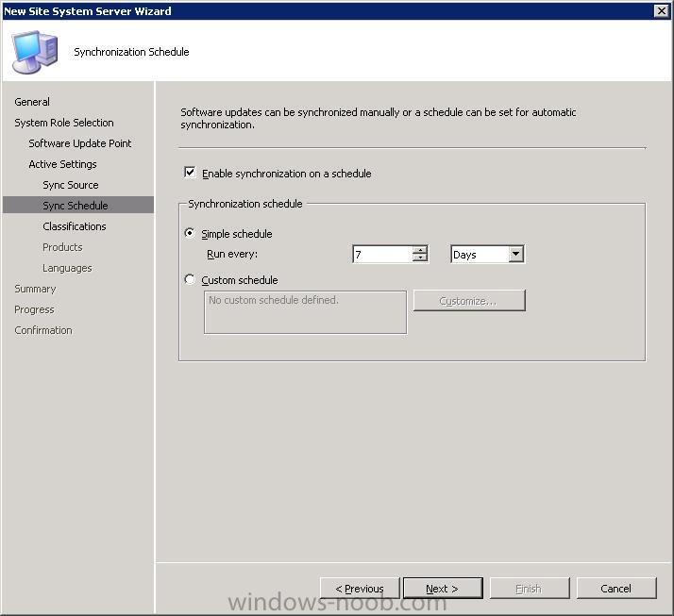Viewport: 674px width, 616px height.
Task: Select the Custom schedule radio button
Action: coord(190,279)
